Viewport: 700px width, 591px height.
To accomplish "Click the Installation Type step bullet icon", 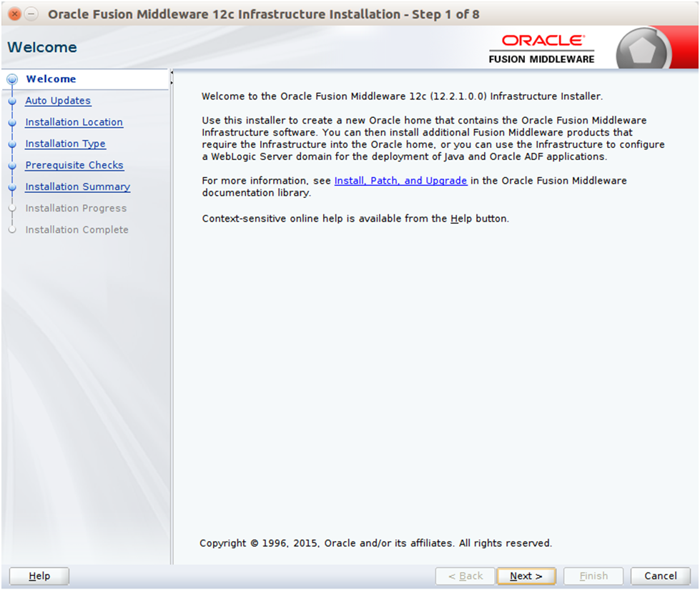I will coord(12,144).
